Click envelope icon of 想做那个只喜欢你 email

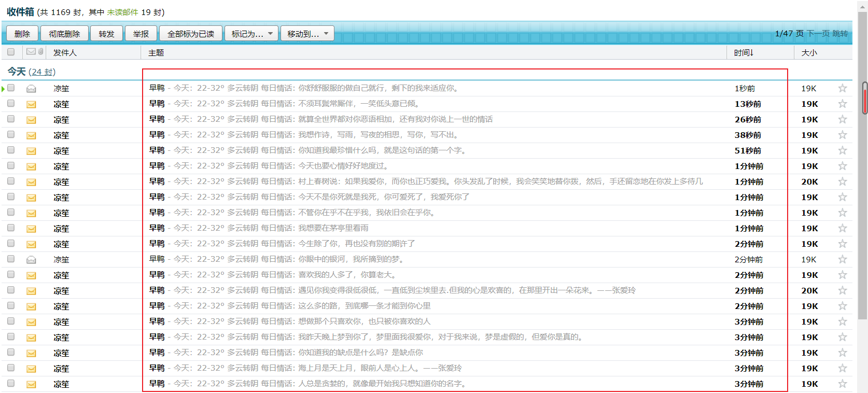pos(31,322)
